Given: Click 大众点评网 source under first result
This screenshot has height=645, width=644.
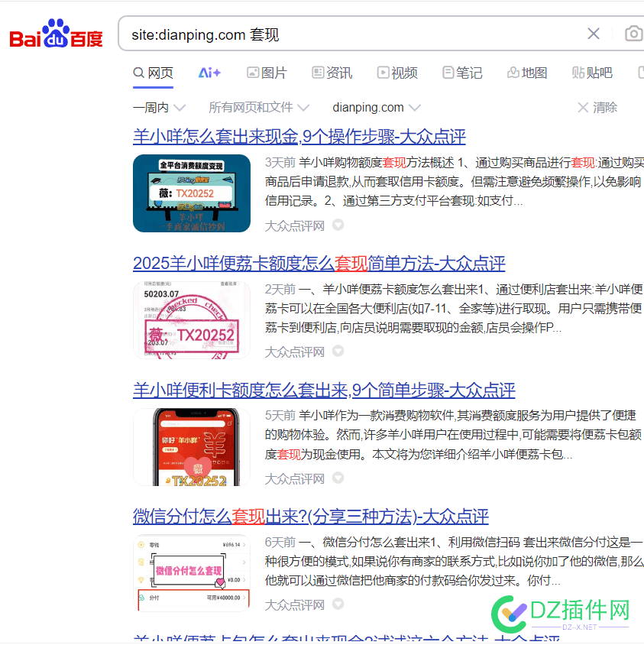Looking at the screenshot, I should [x=295, y=226].
